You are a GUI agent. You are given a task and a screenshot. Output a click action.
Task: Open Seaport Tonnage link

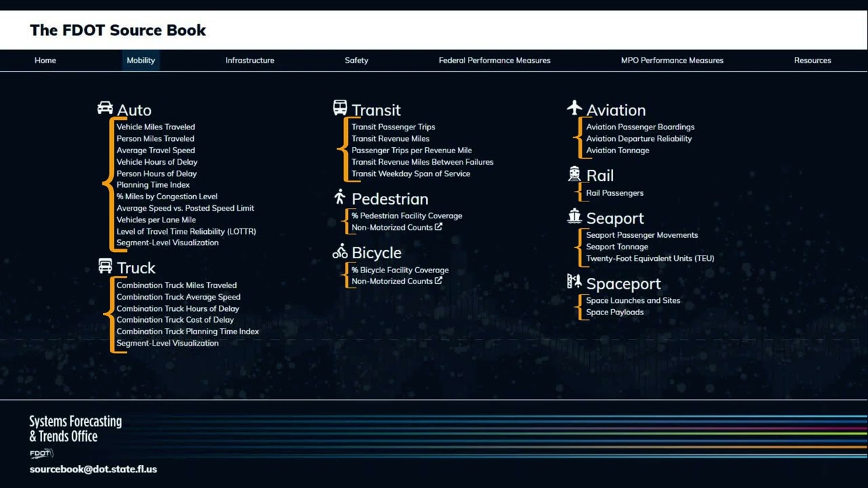(x=617, y=247)
